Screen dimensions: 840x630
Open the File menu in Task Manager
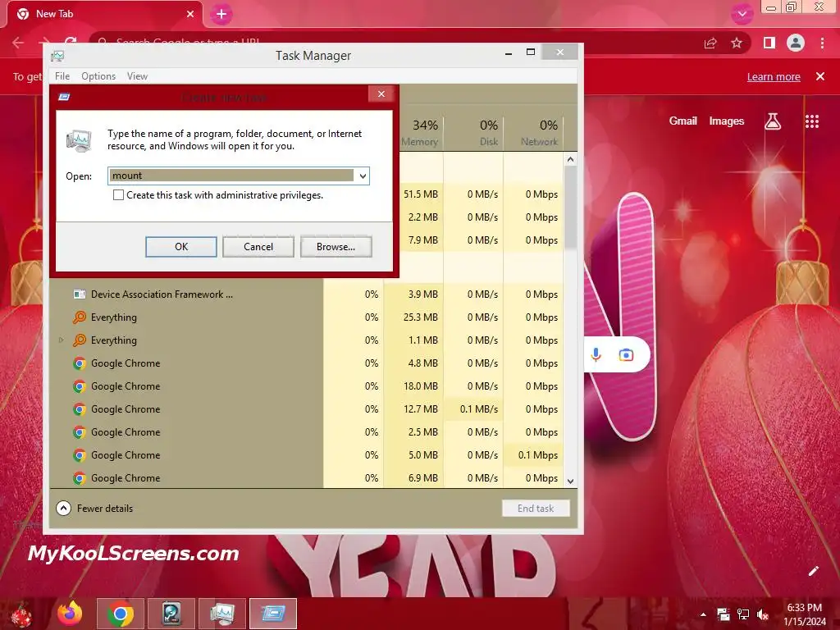point(62,76)
